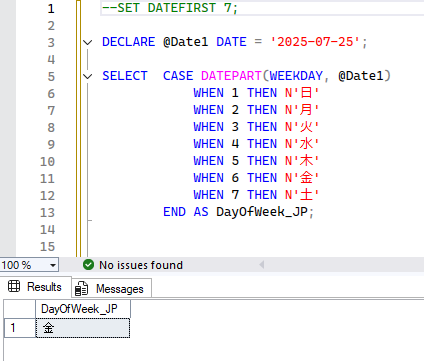The width and height of the screenshot is (424, 361).
Task: Select the result cell containing 金
Action: [83, 328]
